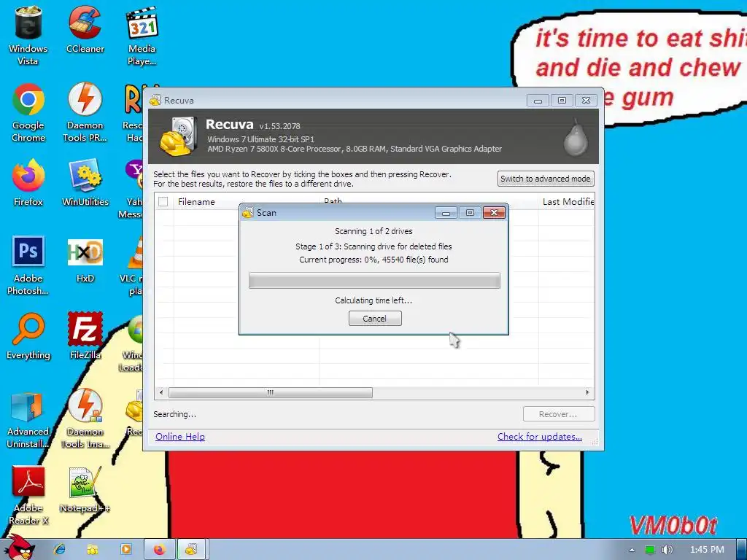Click the Piriform pear logo
747x560 pixels.
click(576, 137)
